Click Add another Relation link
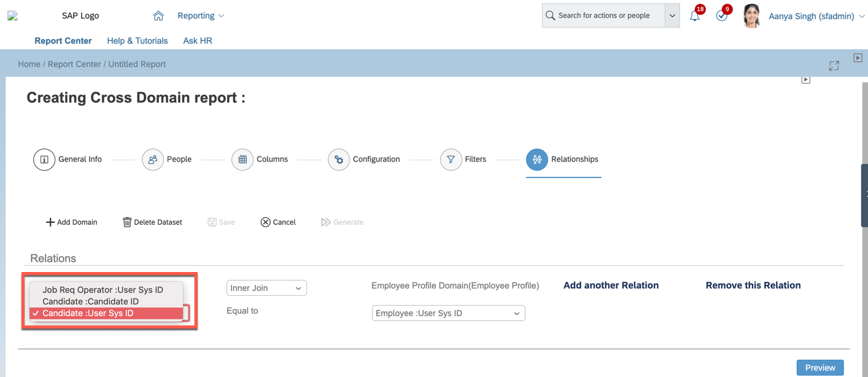868x377 pixels. tap(611, 285)
